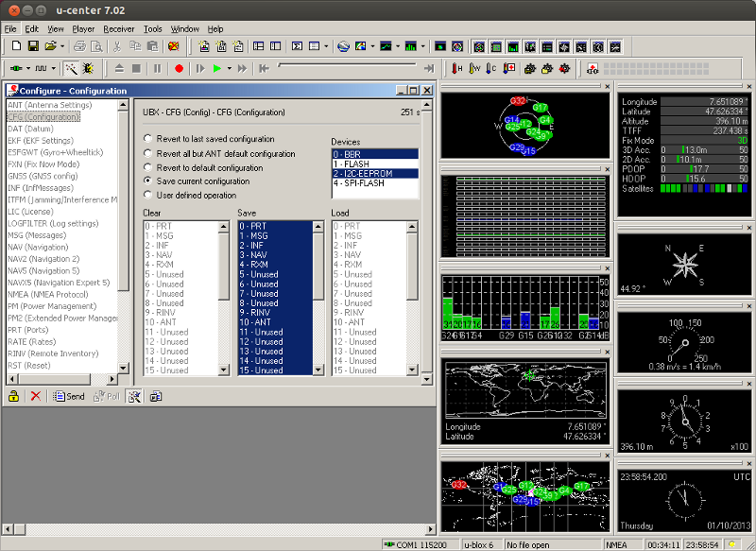This screenshot has width=756, height=551.
Task: Select RATE (Rates) in message list
Action: (x=32, y=342)
